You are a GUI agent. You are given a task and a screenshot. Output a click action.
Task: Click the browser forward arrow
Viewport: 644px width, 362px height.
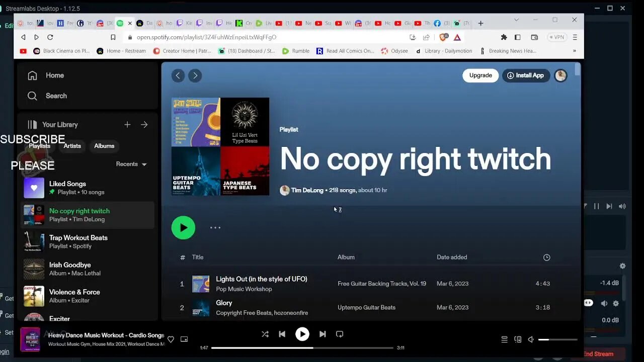click(36, 37)
